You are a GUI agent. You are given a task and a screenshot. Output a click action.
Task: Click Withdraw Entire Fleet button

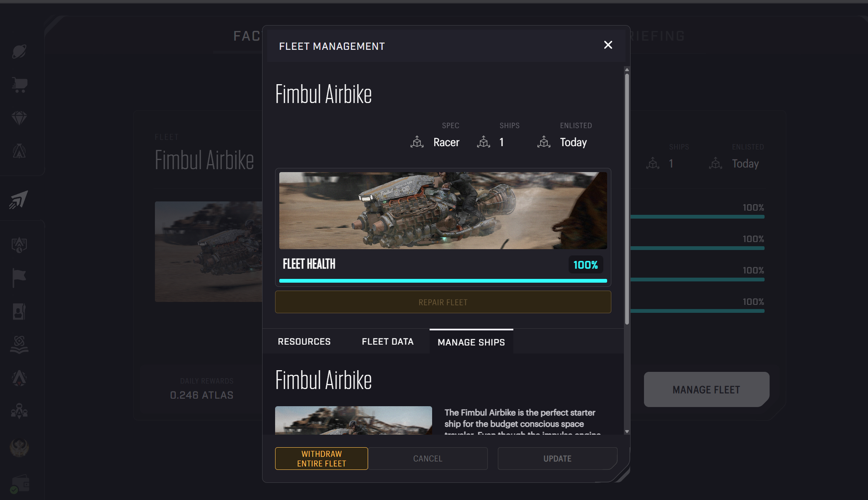322,459
